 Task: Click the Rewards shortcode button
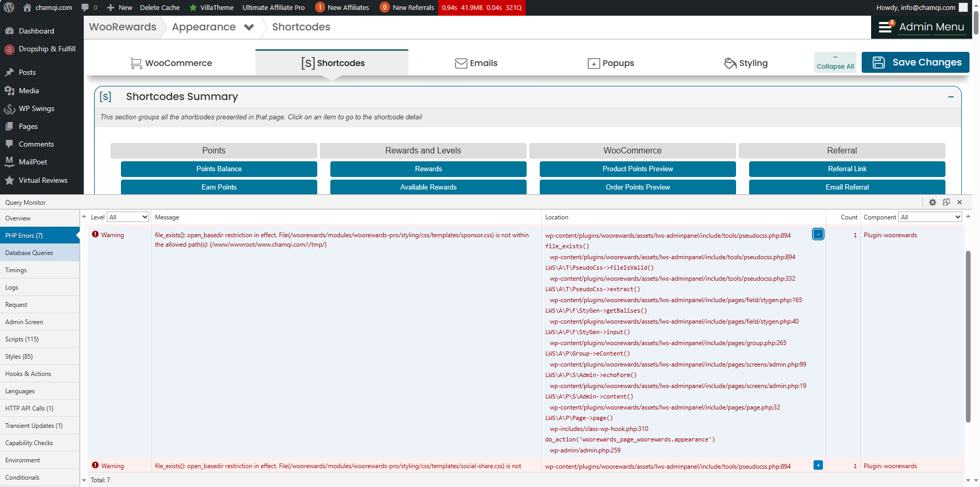click(x=428, y=169)
